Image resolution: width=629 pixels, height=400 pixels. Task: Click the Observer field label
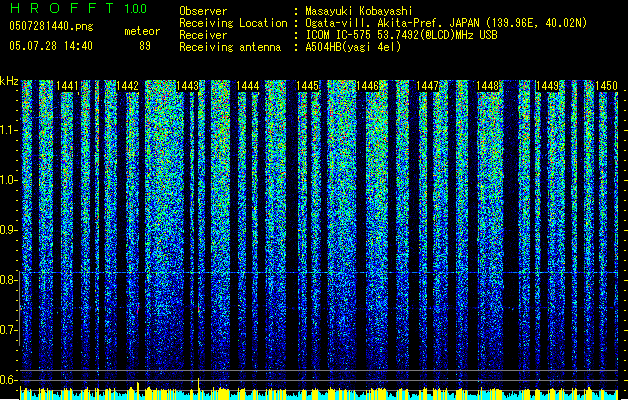coord(203,11)
